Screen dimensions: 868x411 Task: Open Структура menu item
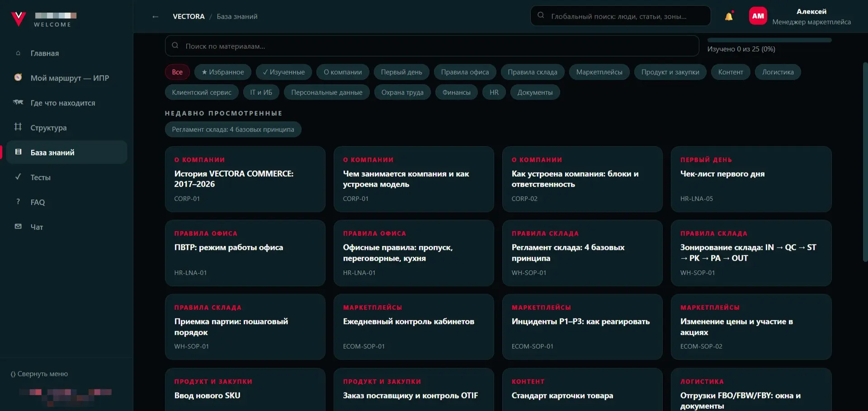(66, 128)
